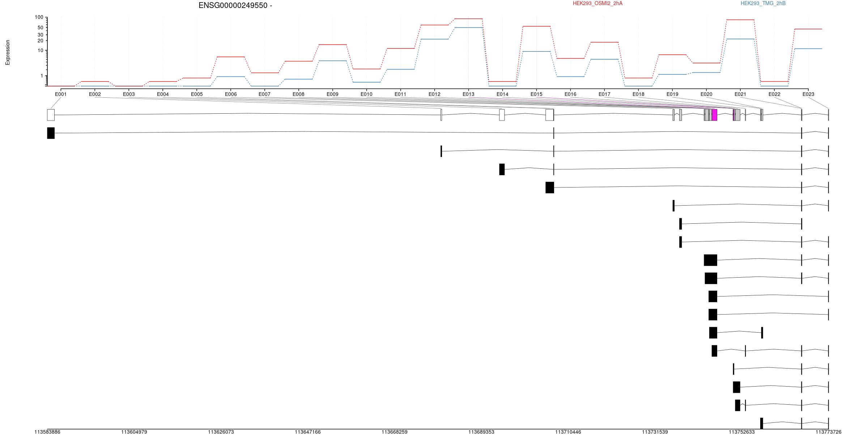The height and width of the screenshot is (438, 868).
Task: Click exon label E006
Action: coord(231,94)
